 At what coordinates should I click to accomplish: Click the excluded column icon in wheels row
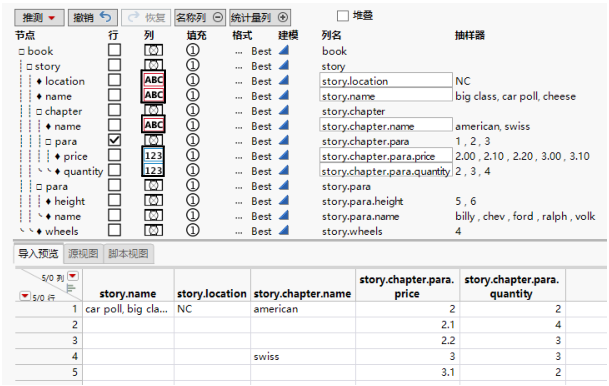point(153,230)
